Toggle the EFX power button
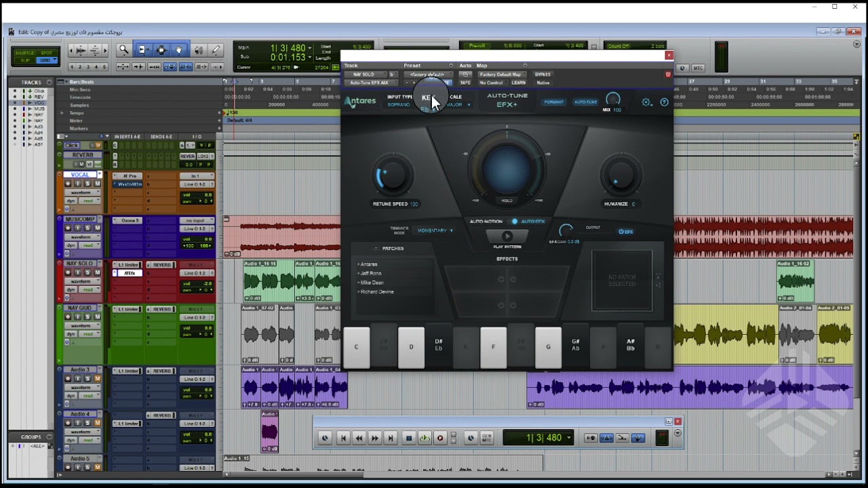Viewport: 868px width, 488px height. (626, 232)
